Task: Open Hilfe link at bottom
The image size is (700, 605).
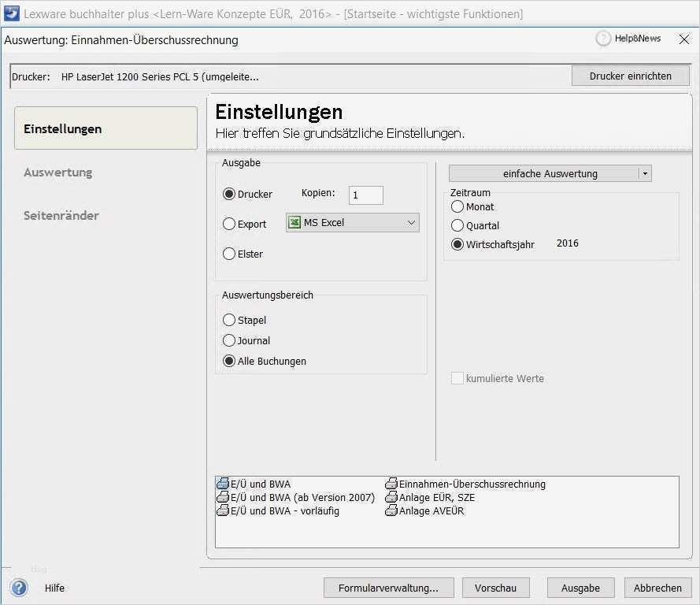Action: click(x=54, y=588)
